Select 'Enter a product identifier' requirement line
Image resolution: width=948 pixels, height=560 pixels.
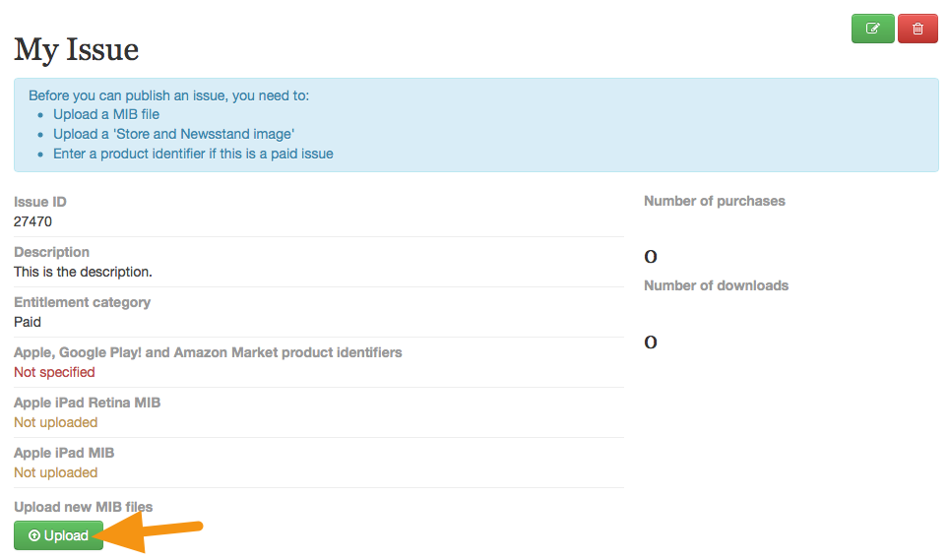[x=193, y=154]
